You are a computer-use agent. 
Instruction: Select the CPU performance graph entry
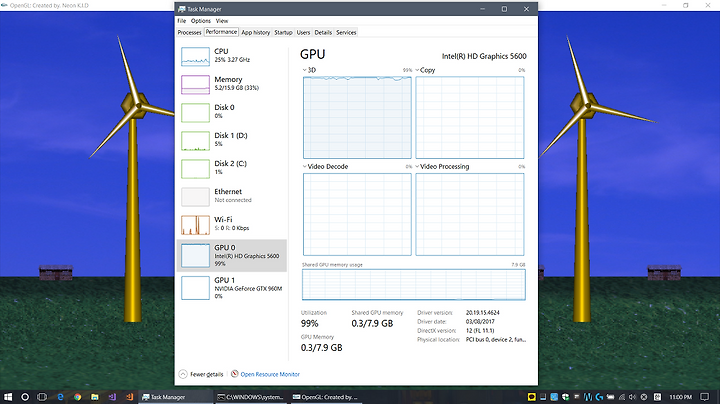[x=232, y=56]
